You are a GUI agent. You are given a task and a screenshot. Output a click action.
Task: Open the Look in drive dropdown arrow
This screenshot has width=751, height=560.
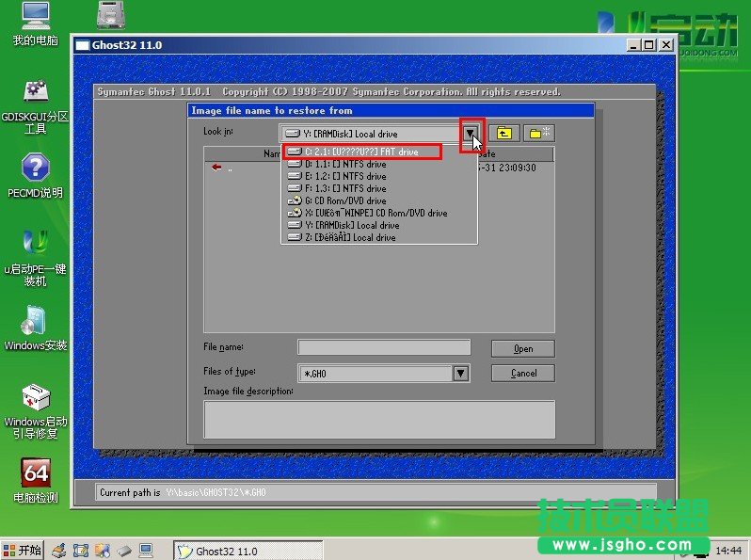coord(471,134)
